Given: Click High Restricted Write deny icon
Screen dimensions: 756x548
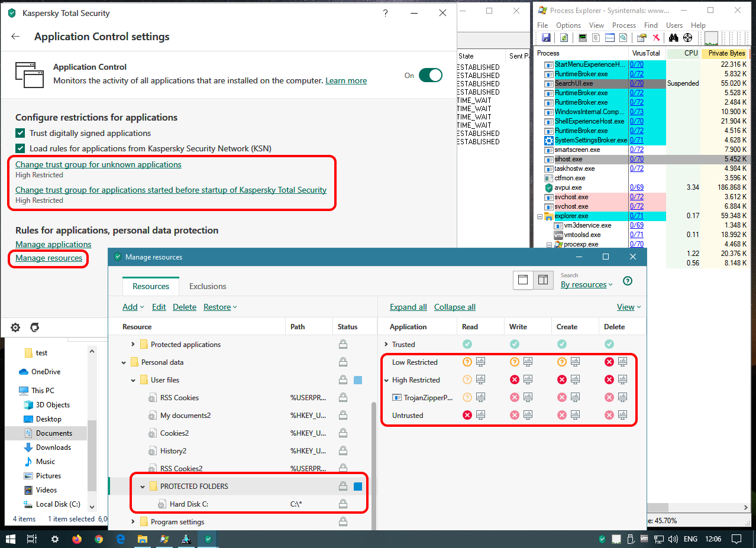Looking at the screenshot, I should (x=515, y=380).
